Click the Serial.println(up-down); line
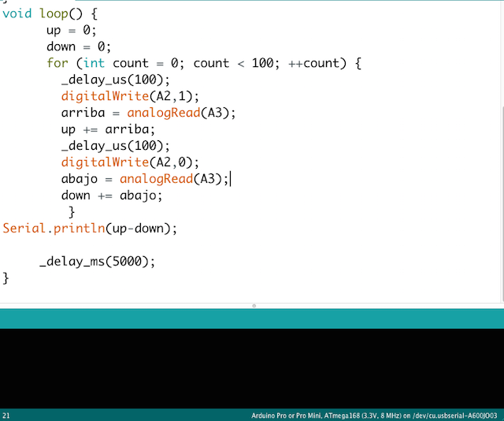The width and height of the screenshot is (504, 421). click(x=90, y=229)
